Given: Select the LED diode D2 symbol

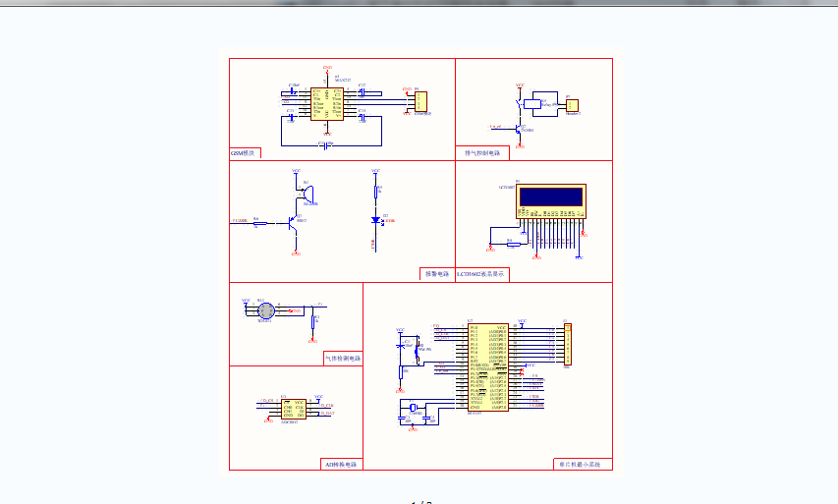Looking at the screenshot, I should tap(375, 220).
